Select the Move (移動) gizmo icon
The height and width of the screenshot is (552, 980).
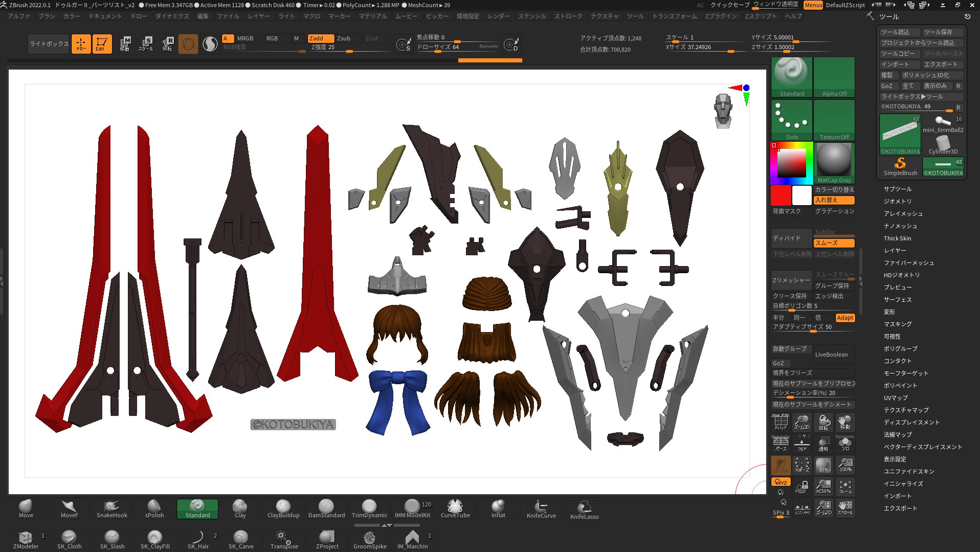tap(125, 44)
